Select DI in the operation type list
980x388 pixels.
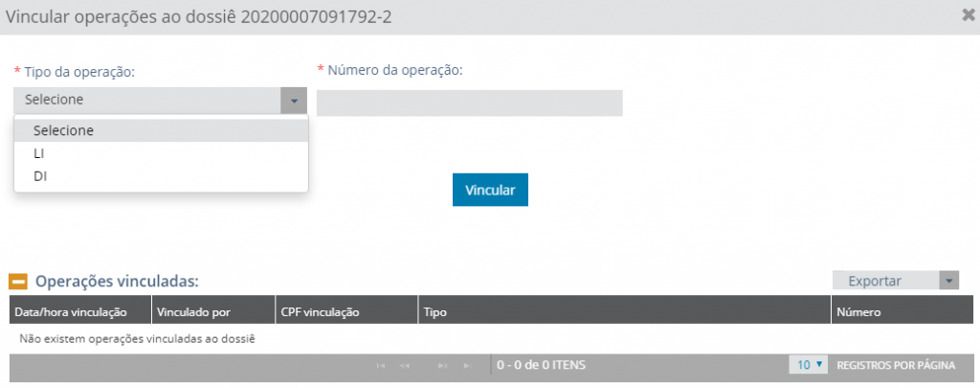point(161,177)
